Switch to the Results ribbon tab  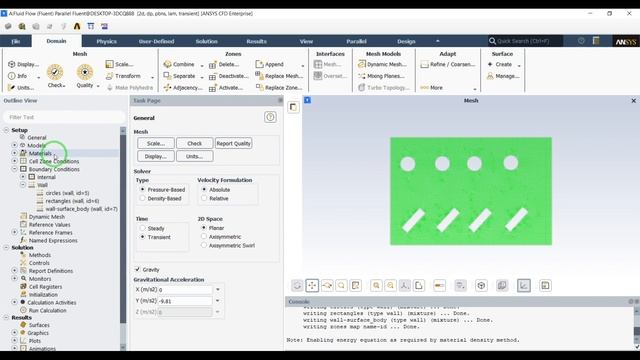tap(256, 41)
